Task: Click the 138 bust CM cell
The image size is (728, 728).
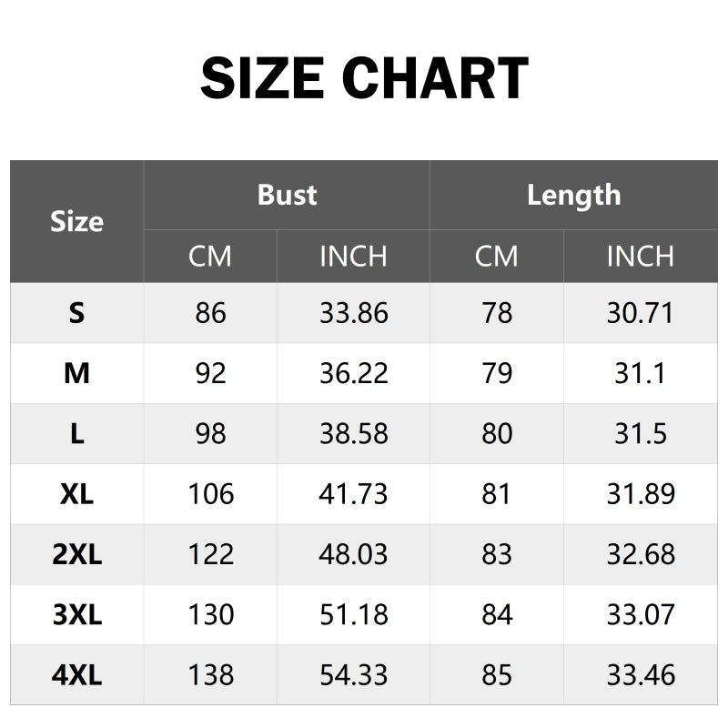Action: (x=210, y=675)
